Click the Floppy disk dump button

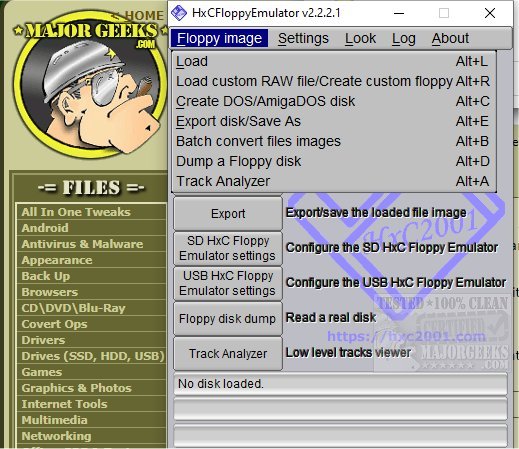pyautogui.click(x=228, y=319)
